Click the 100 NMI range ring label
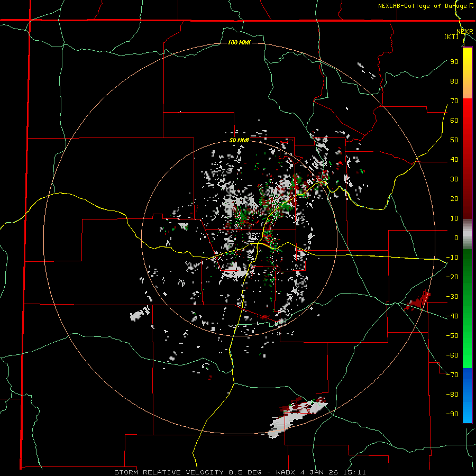Image resolution: width=476 pixels, height=476 pixels. click(x=239, y=42)
